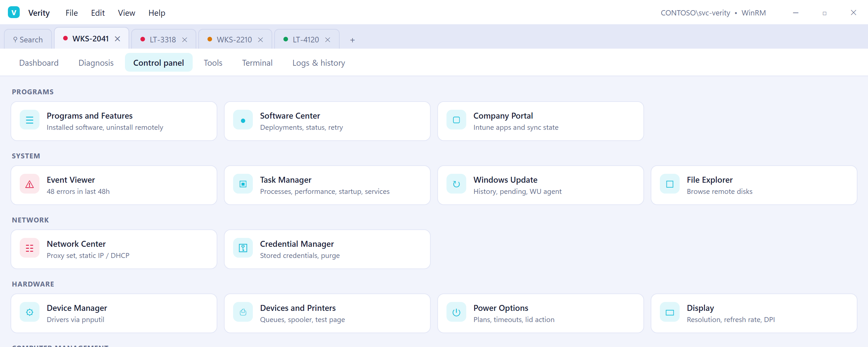This screenshot has width=868, height=347.
Task: Open Software Center title
Action: 290,116
